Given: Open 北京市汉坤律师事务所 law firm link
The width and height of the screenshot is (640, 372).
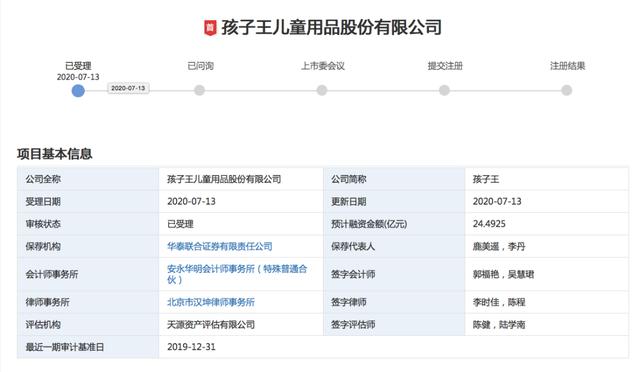Looking at the screenshot, I should point(211,302).
